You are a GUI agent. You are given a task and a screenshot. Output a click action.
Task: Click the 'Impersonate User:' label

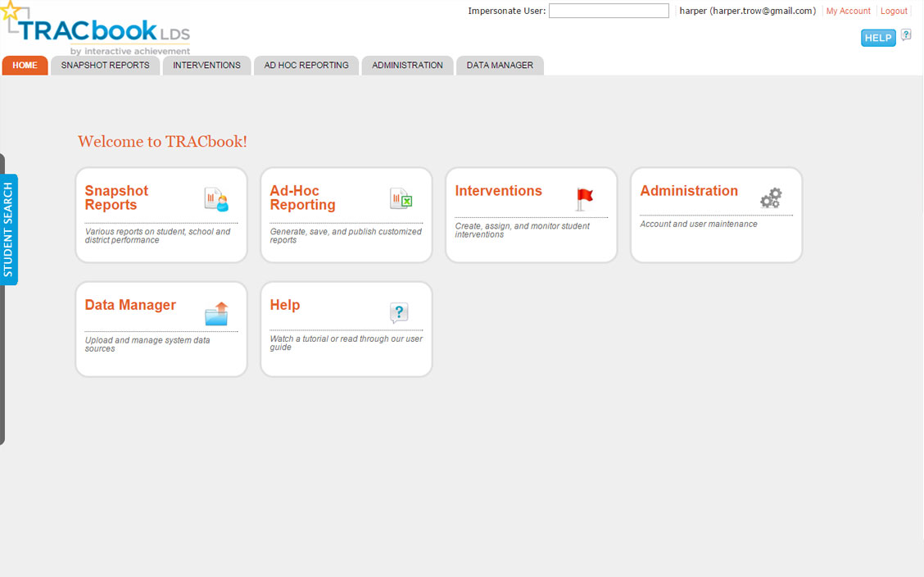click(x=507, y=11)
